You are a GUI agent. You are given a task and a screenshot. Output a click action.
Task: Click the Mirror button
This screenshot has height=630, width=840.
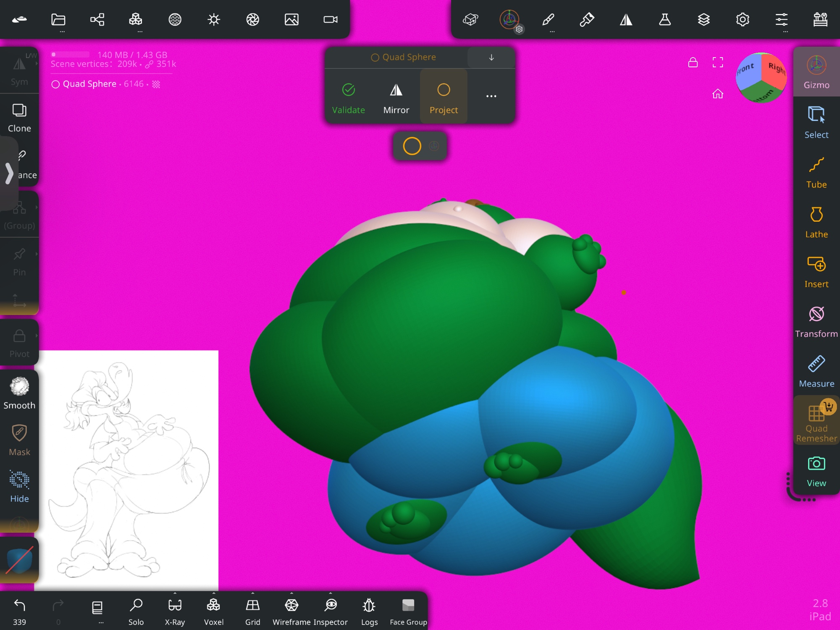(396, 98)
